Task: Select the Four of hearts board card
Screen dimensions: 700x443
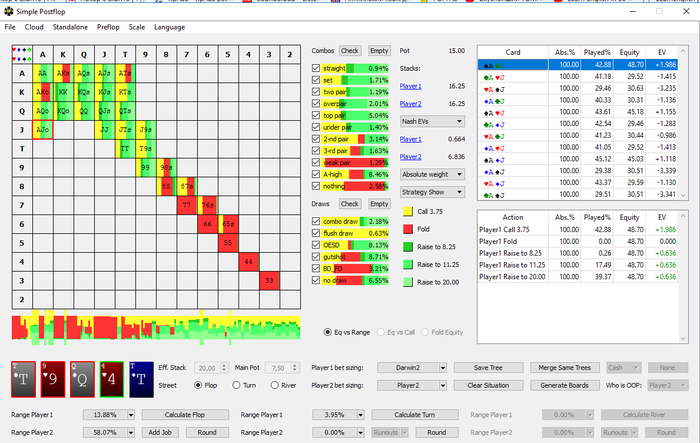Action: (112, 379)
